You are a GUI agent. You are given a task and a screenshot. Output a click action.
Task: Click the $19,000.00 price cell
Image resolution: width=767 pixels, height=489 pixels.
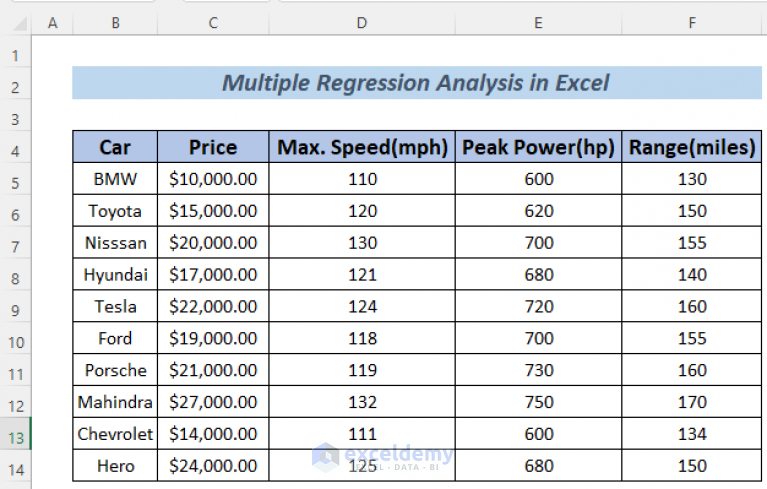213,338
